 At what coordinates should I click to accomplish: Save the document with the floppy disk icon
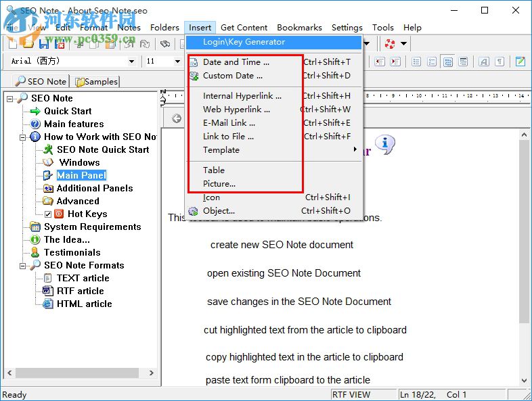pyautogui.click(x=44, y=44)
